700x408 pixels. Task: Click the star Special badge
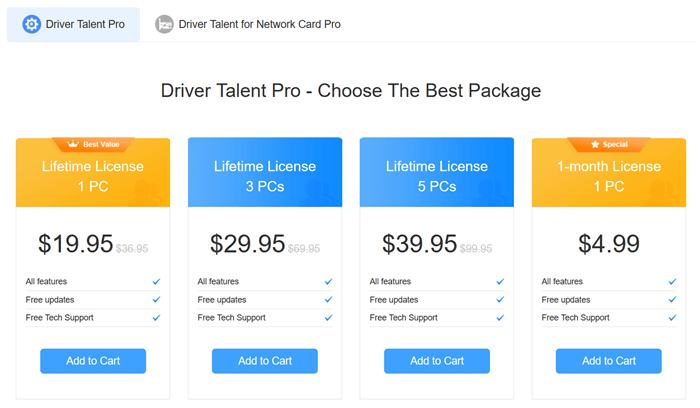click(x=609, y=144)
